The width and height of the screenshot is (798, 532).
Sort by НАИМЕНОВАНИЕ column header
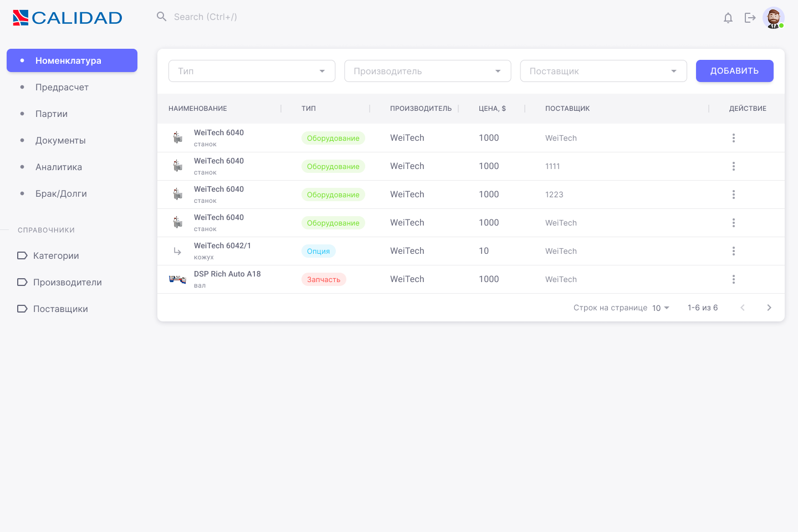coord(198,109)
